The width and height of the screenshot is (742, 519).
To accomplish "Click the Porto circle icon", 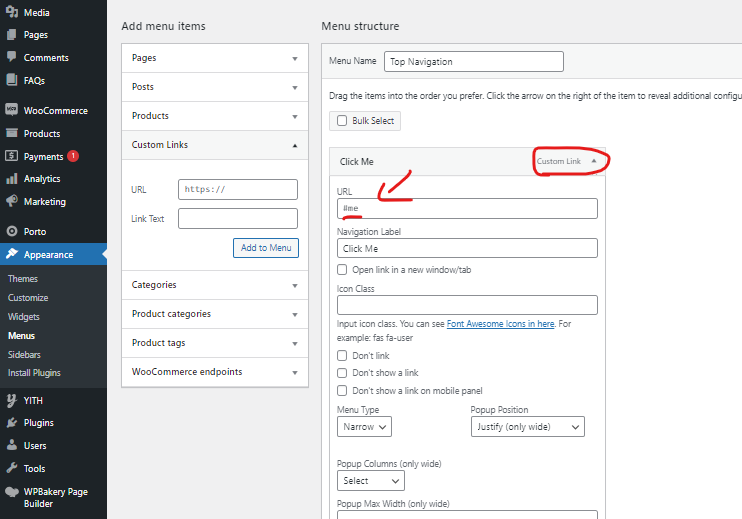I will pos(12,231).
